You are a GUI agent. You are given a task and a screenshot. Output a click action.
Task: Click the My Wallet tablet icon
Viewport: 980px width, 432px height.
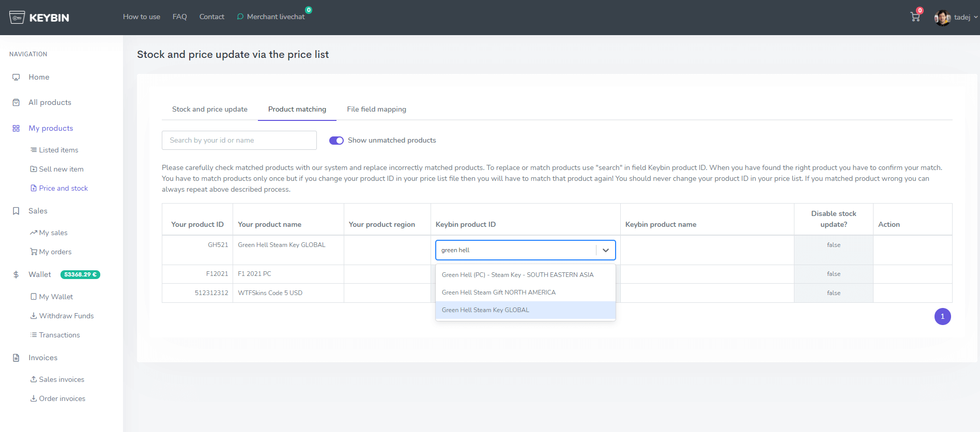(34, 297)
